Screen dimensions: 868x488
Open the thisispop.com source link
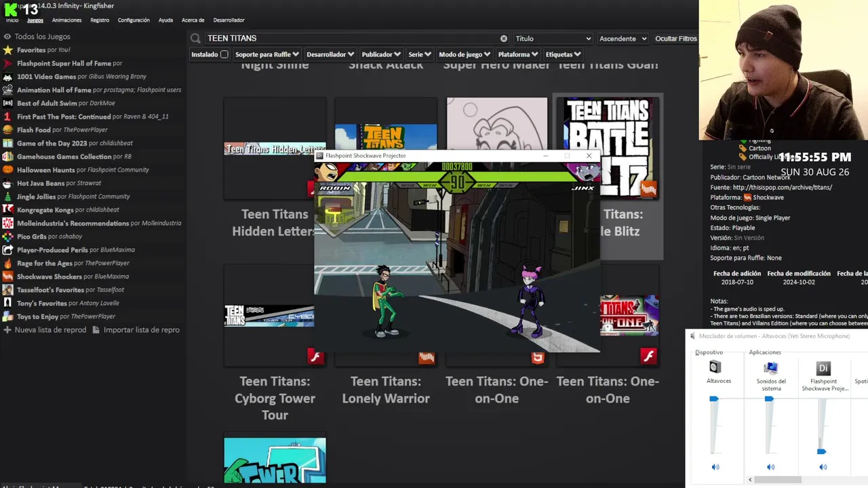pyautogui.click(x=782, y=187)
